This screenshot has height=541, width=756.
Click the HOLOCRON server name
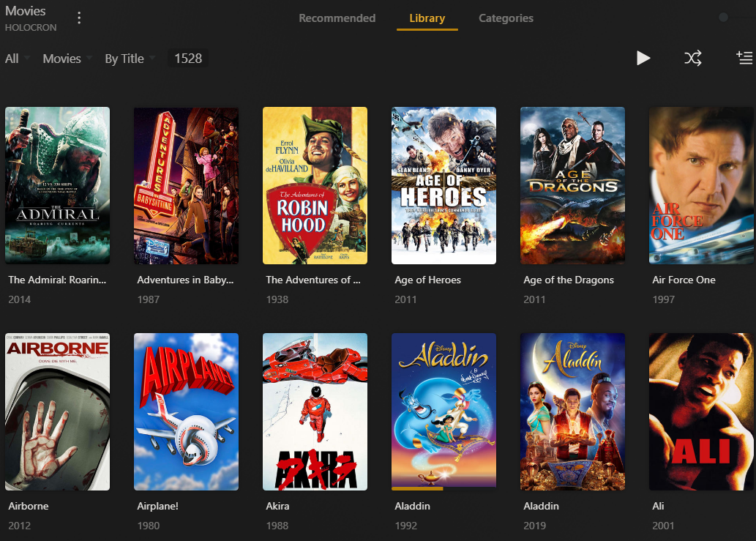tap(31, 28)
